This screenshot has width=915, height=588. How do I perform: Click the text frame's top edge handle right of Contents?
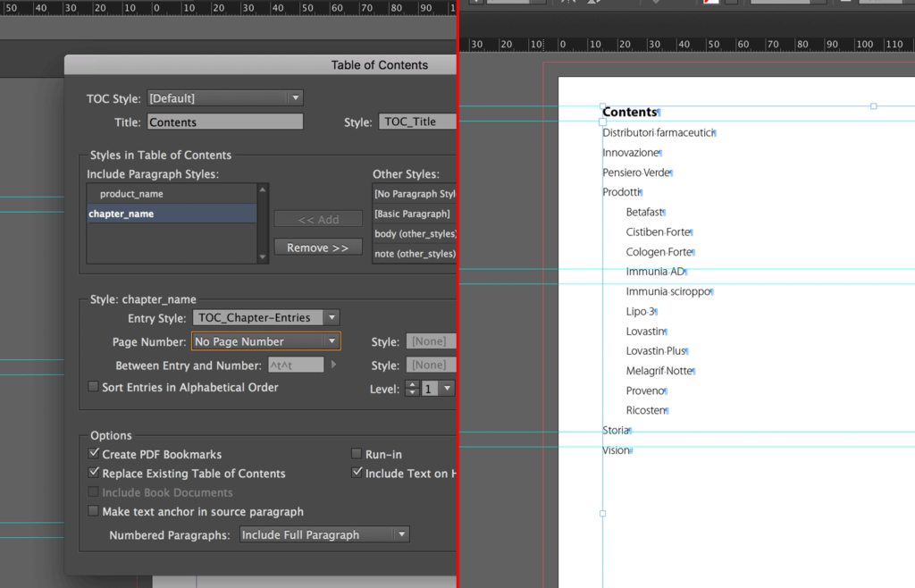point(874,106)
